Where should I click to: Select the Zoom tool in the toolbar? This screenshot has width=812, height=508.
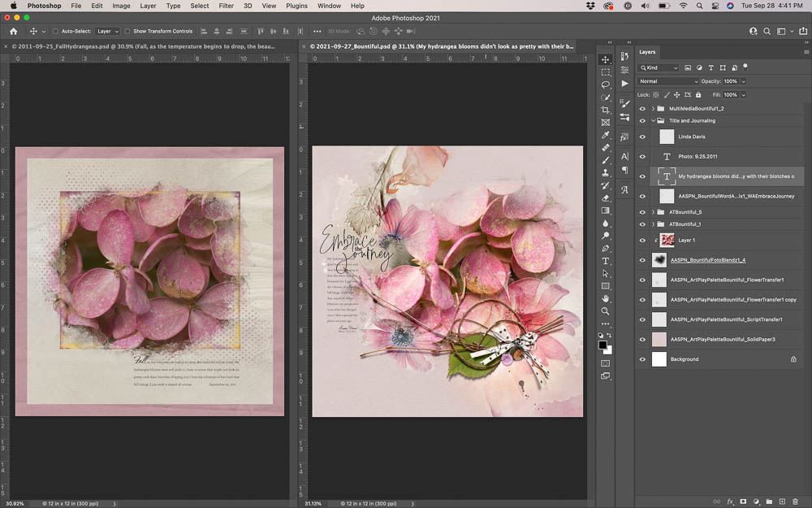605,311
